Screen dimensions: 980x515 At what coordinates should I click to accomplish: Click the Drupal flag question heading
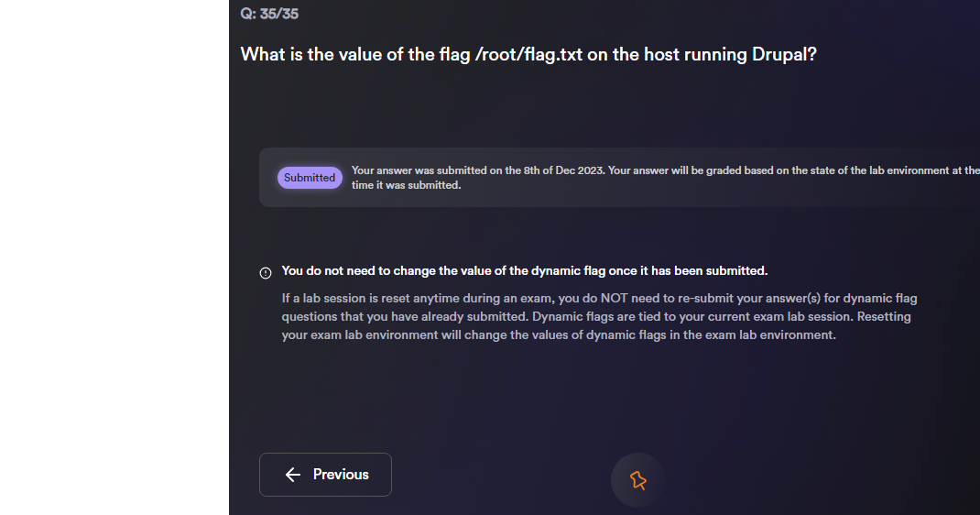tap(528, 54)
